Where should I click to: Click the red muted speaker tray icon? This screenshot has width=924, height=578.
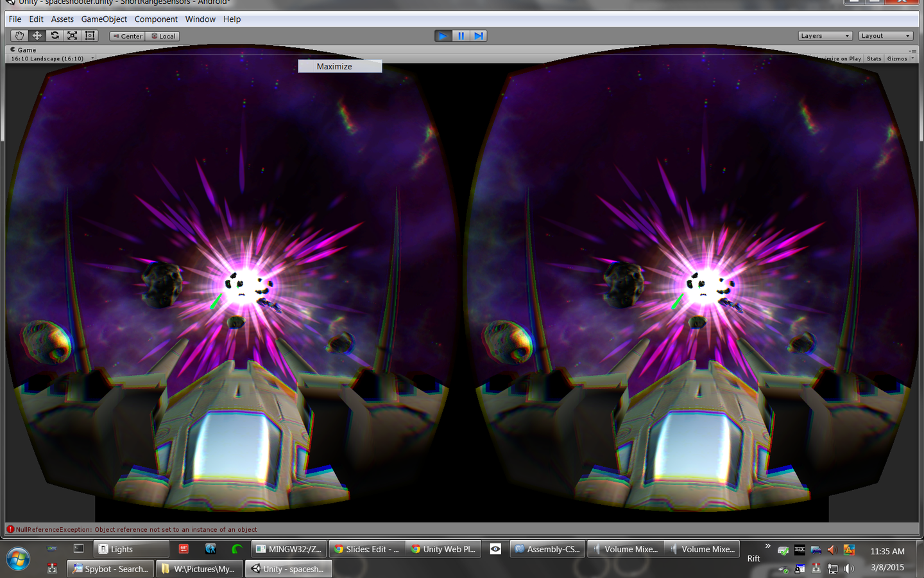832,550
